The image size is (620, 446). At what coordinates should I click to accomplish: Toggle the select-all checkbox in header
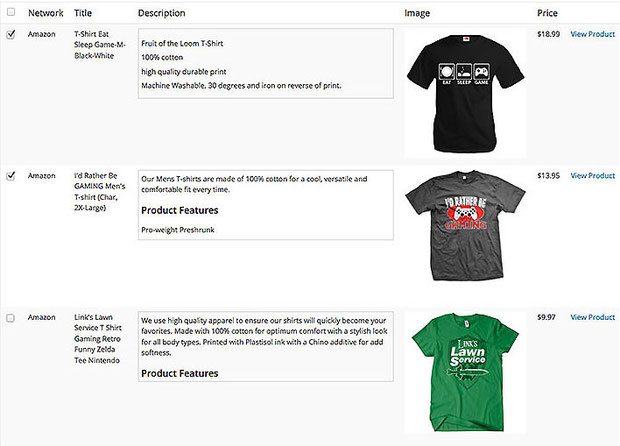tap(11, 12)
